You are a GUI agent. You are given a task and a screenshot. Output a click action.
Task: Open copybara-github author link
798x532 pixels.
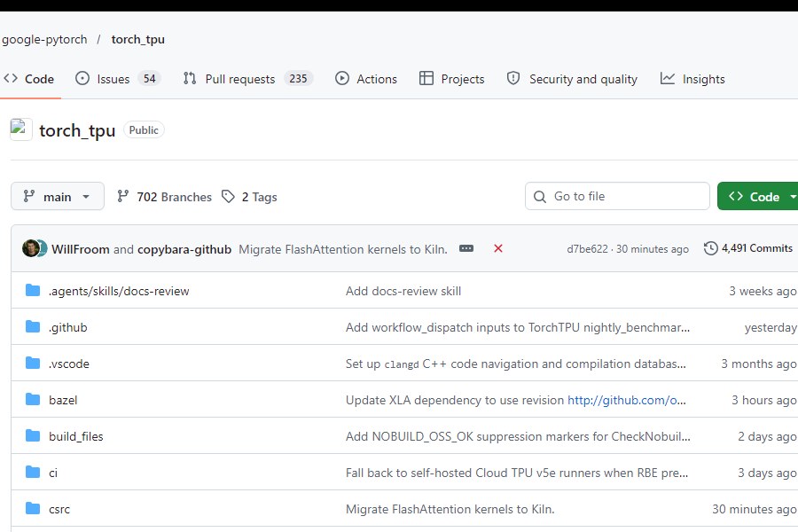tap(184, 249)
